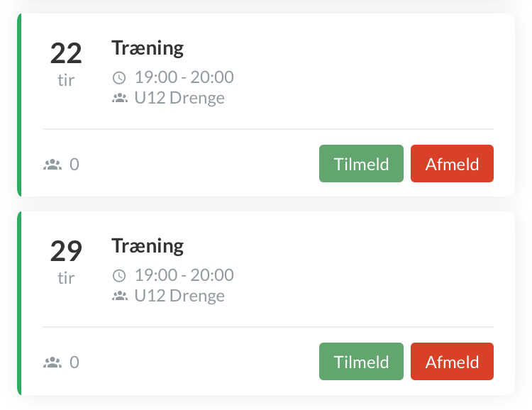Open the Træning title on the 22nd card

148,48
